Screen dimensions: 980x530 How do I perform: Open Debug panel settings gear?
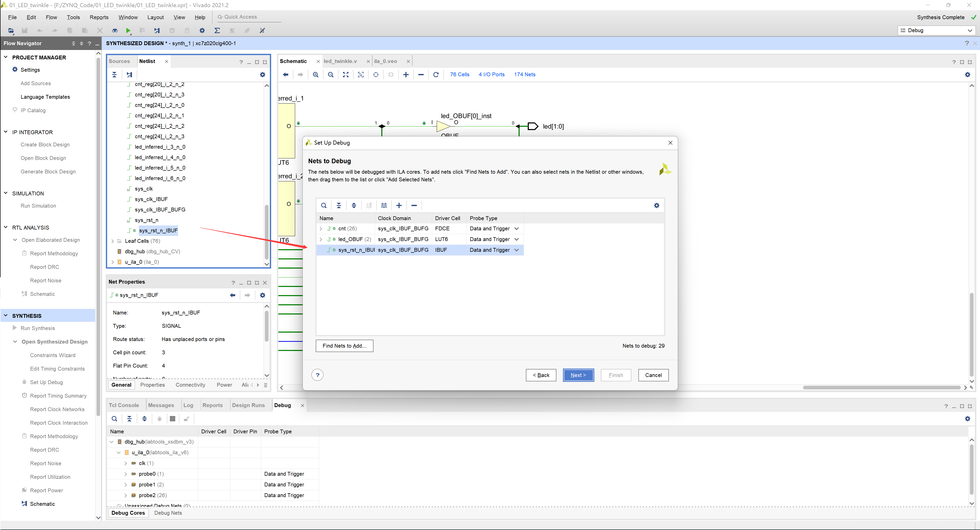[968, 419]
